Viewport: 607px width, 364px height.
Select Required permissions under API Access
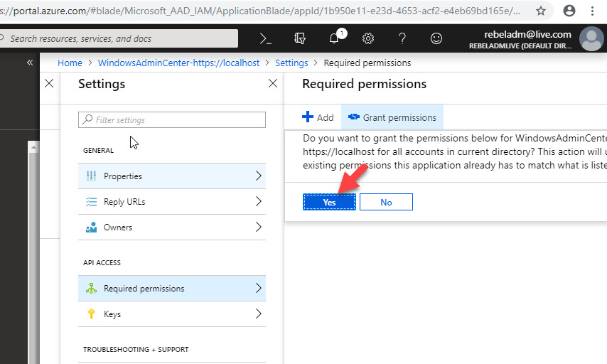click(172, 289)
